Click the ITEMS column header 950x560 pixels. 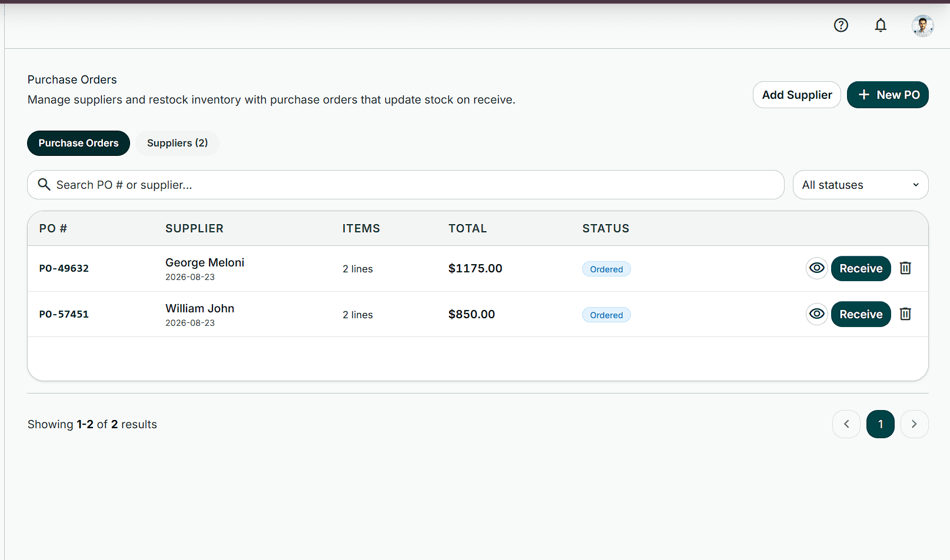pyautogui.click(x=361, y=228)
